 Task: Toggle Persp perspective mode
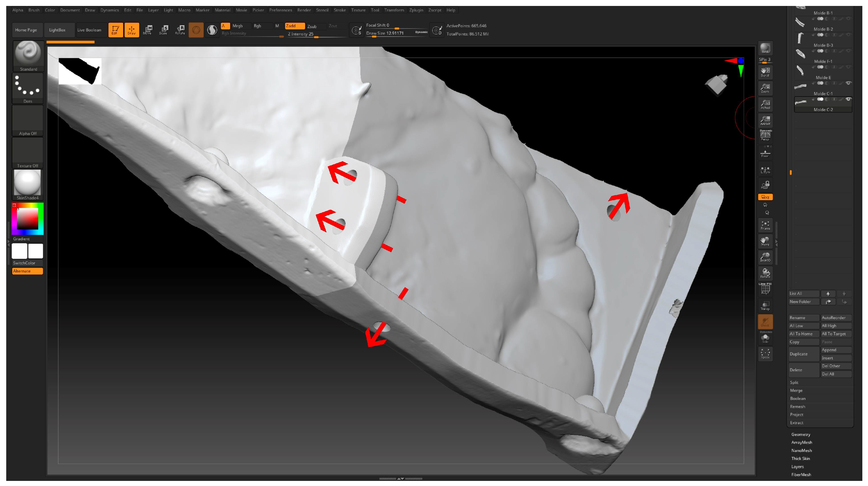tap(765, 136)
